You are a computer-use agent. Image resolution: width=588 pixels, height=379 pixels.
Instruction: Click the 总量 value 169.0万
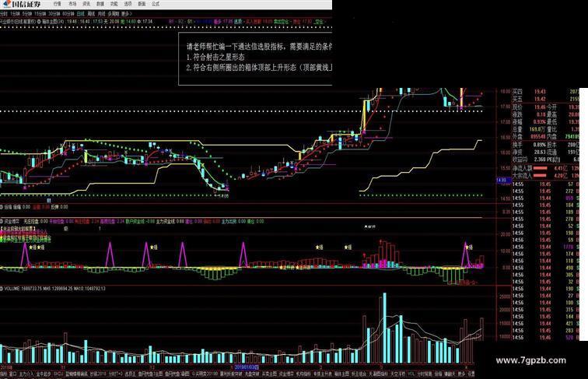[537, 129]
